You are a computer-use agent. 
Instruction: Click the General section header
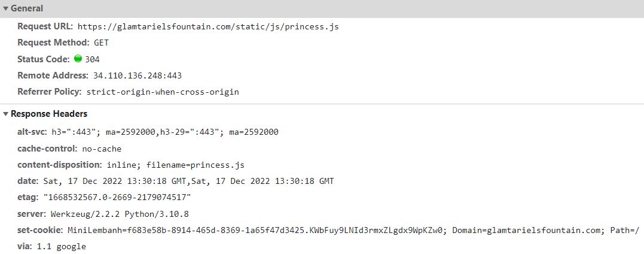click(27, 8)
